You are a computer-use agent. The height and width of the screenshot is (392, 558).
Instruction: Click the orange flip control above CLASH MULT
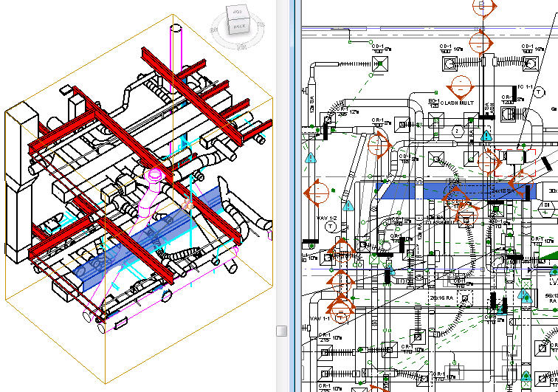click(461, 86)
